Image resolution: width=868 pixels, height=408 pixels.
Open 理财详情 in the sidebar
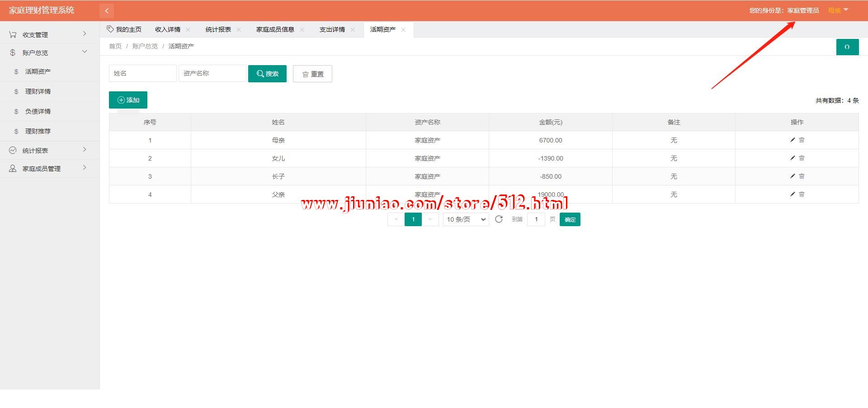[x=38, y=91]
